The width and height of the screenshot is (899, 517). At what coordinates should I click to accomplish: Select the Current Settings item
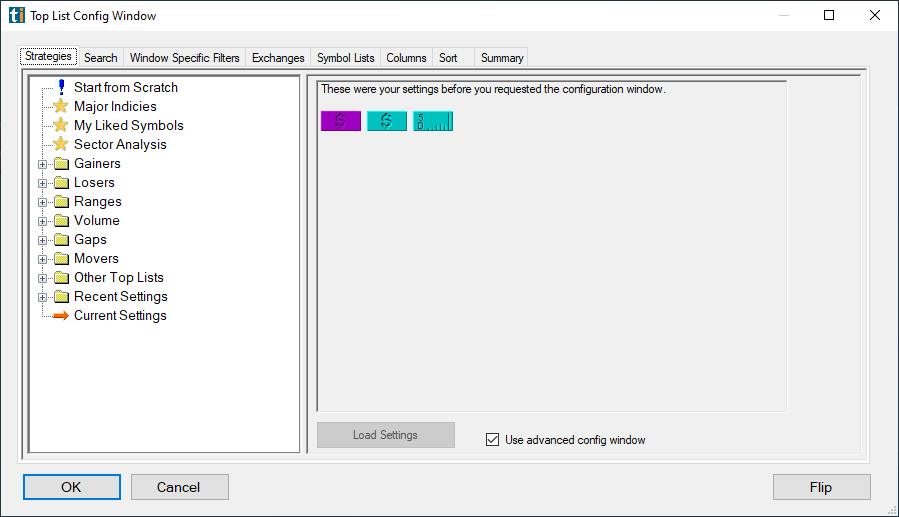click(x=120, y=315)
